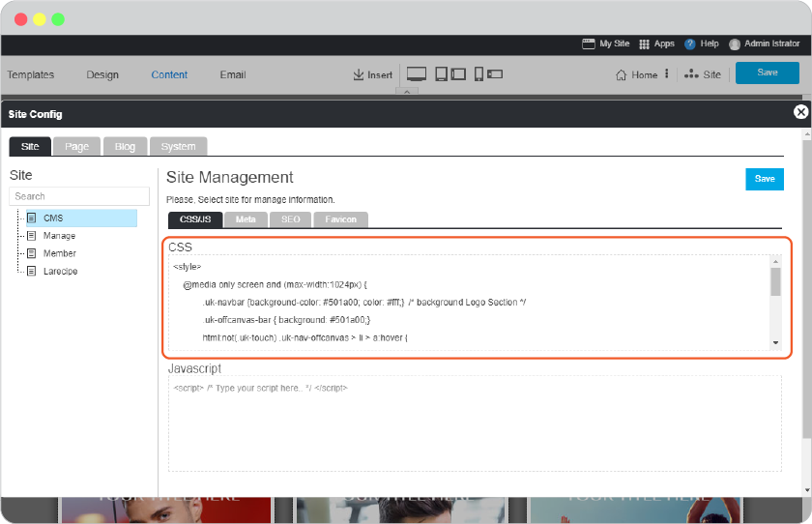Open the Templates menu
This screenshot has width=812, height=524.
pos(31,74)
